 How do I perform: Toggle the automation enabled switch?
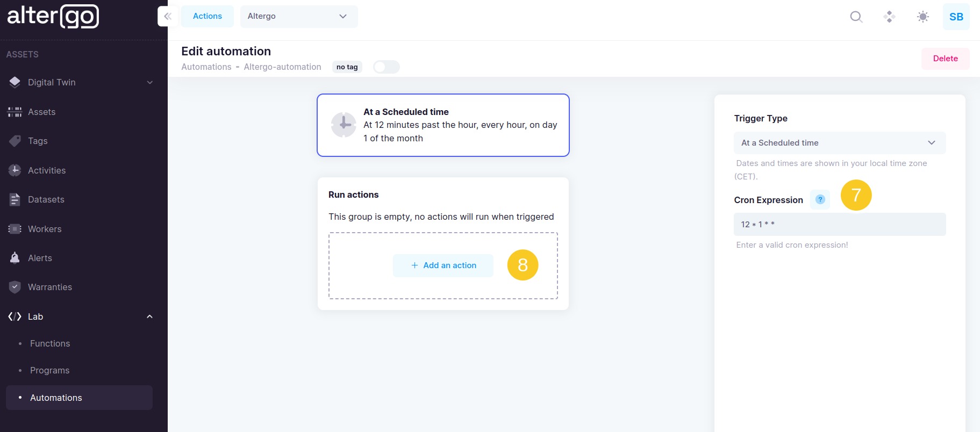[x=386, y=67]
